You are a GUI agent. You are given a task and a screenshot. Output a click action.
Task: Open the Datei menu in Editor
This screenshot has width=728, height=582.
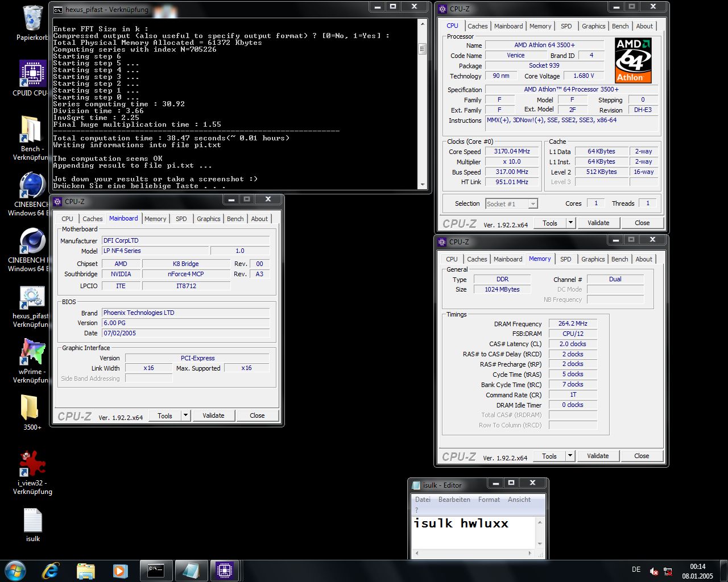point(423,500)
